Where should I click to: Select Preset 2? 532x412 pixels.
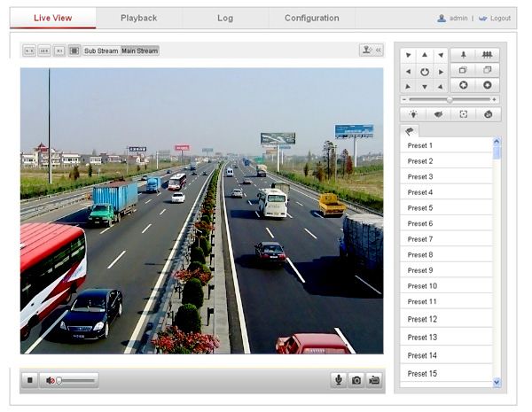446,161
